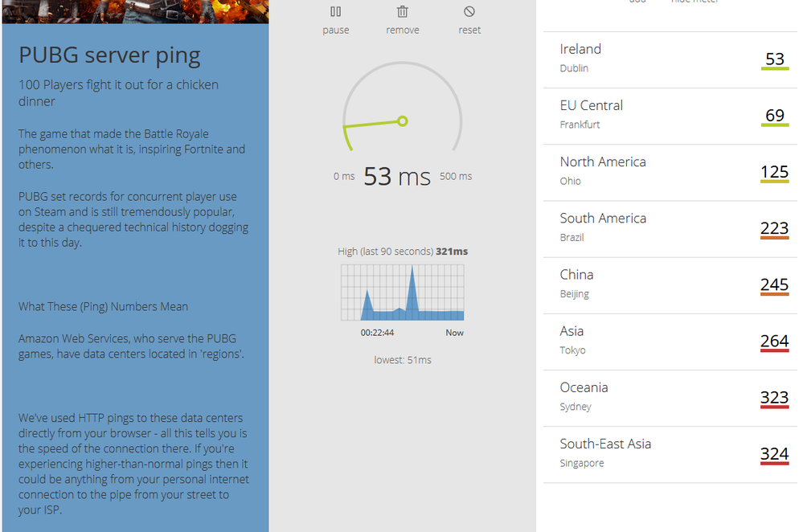Viewport: 803px width, 532px height.
Task: Click the 'lowest: 51ms' text
Action: tap(403, 360)
